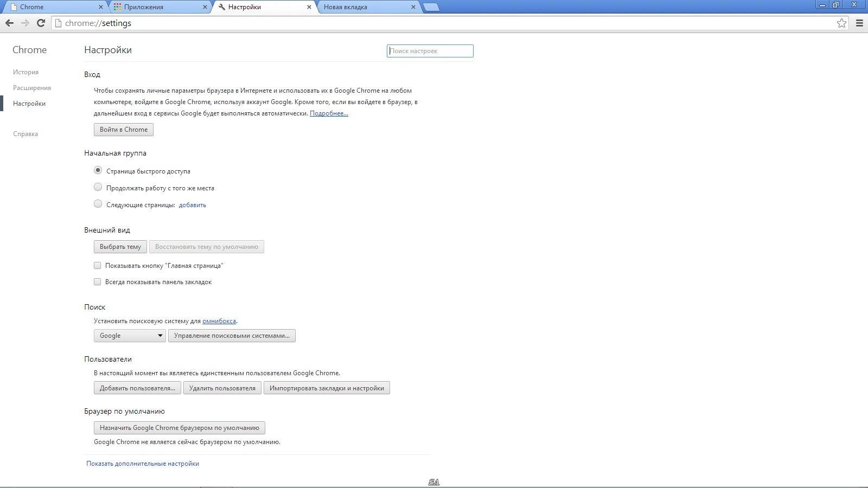
Task: Open Расширения in the sidebar
Action: [32, 88]
